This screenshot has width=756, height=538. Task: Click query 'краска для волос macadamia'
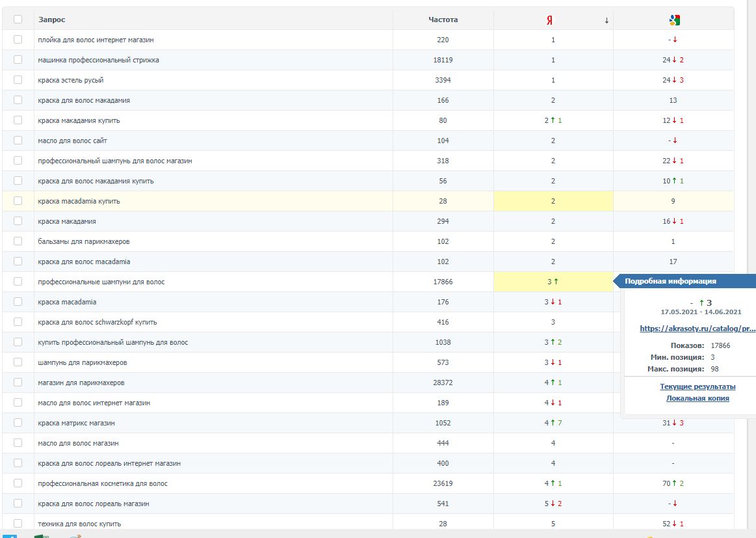(x=84, y=262)
